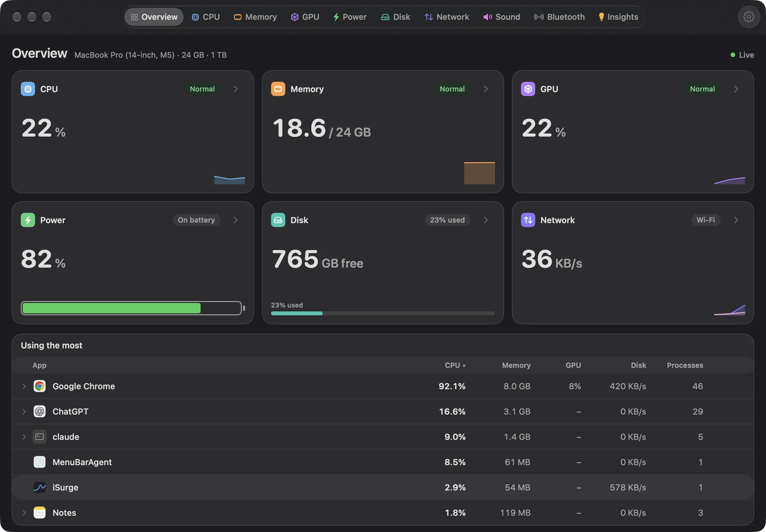The image size is (766, 532).
Task: Click the orange Memory card icon
Action: [278, 89]
